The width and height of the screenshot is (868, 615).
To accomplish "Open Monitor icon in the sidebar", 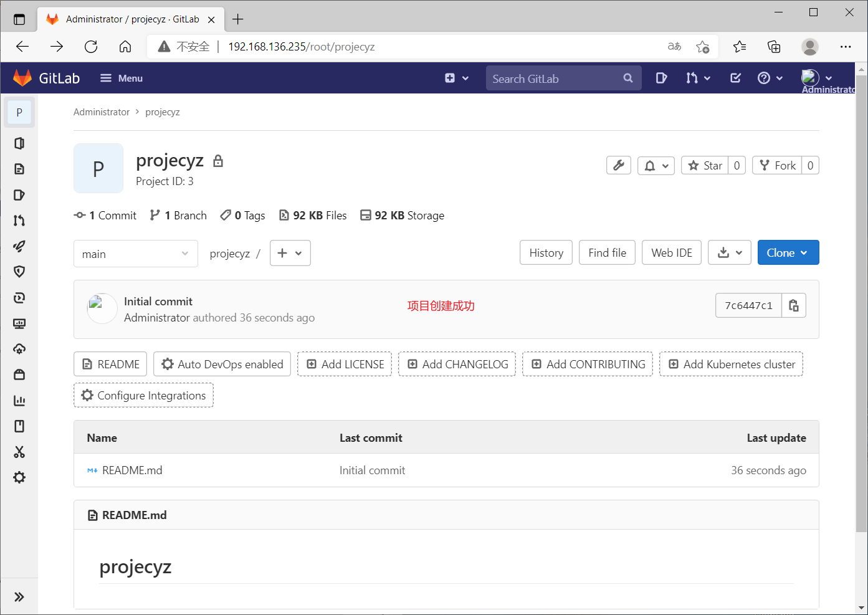I will point(19,323).
